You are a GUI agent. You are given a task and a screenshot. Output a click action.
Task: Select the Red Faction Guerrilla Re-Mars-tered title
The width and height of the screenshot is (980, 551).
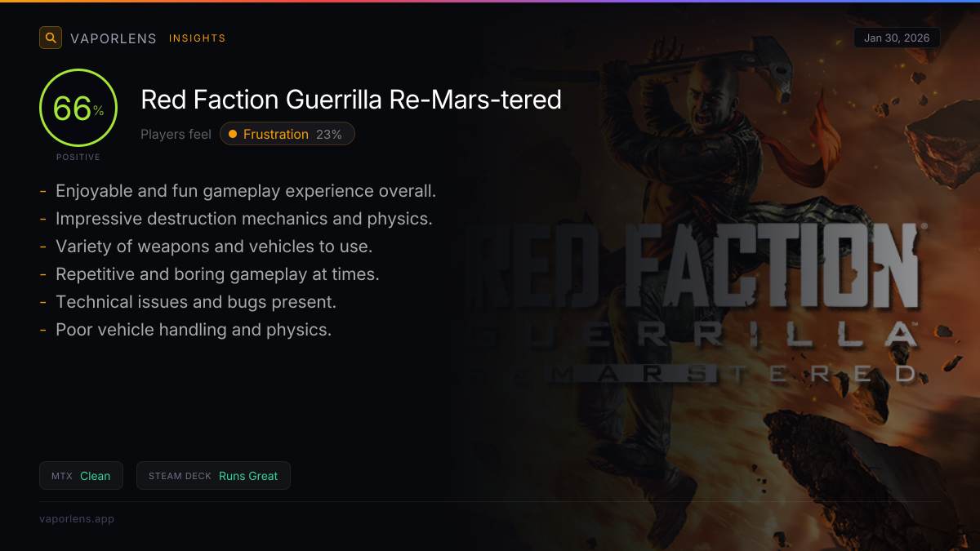351,100
